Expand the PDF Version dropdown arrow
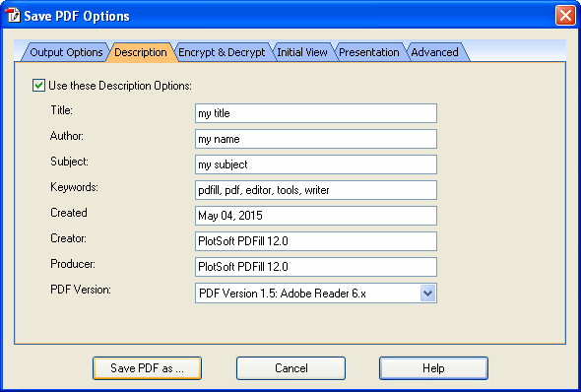581x392 pixels. pyautogui.click(x=428, y=294)
